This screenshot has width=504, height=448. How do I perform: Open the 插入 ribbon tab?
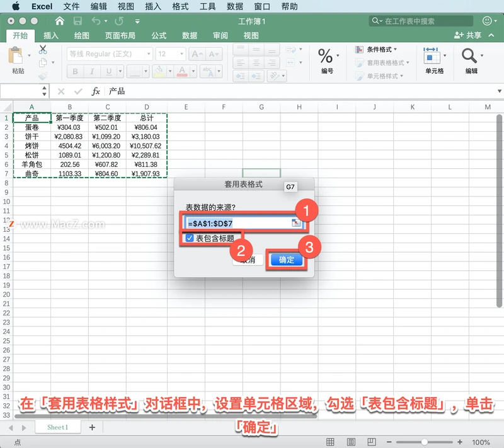pos(51,35)
